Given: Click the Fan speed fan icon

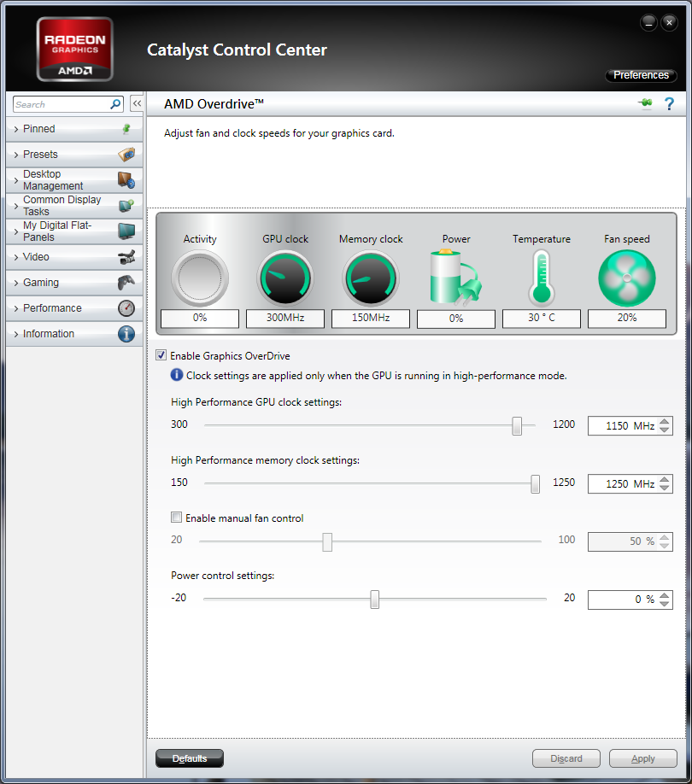Looking at the screenshot, I should click(627, 278).
